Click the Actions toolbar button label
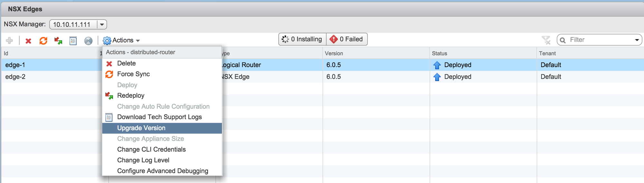The height and width of the screenshot is (183, 644). coord(123,40)
